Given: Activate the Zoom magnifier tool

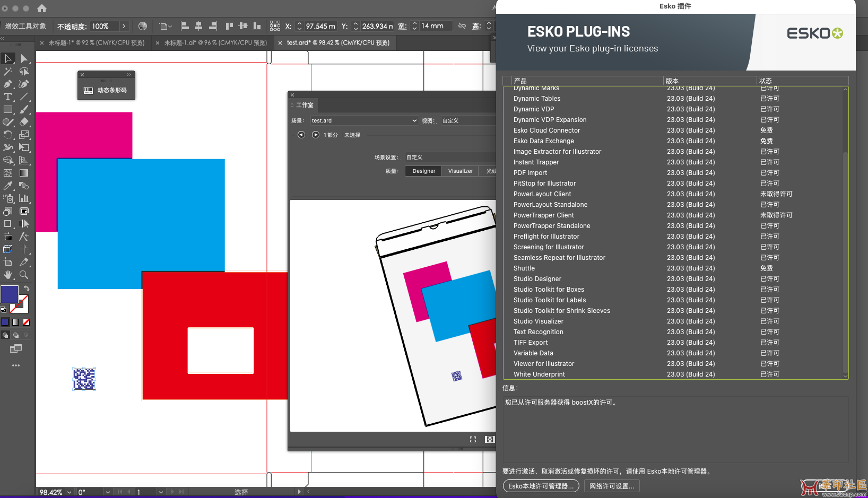Looking at the screenshot, I should (x=24, y=275).
